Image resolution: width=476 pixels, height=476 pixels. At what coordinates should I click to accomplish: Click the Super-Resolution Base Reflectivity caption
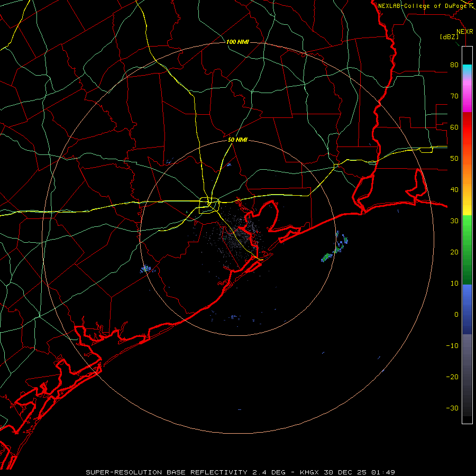[240, 472]
